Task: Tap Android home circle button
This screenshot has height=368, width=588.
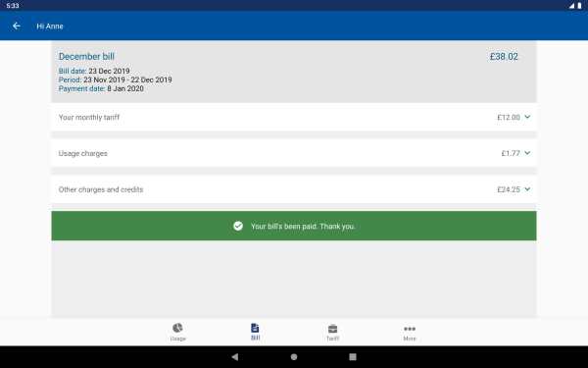Action: point(294,357)
